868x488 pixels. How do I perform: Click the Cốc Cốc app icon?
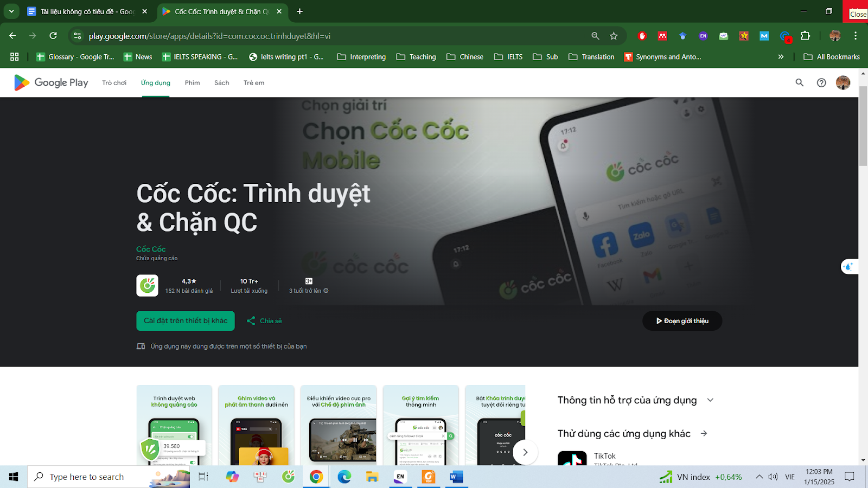point(147,286)
